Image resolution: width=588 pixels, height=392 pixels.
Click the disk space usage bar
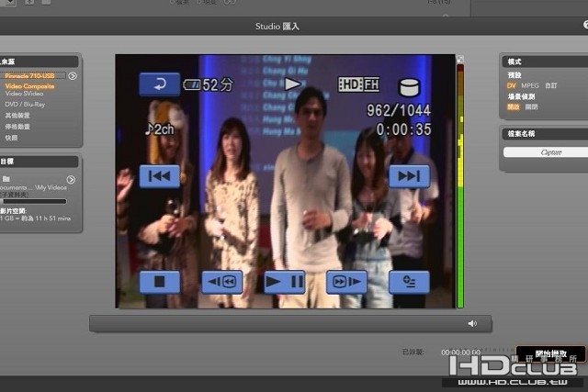coord(35,202)
